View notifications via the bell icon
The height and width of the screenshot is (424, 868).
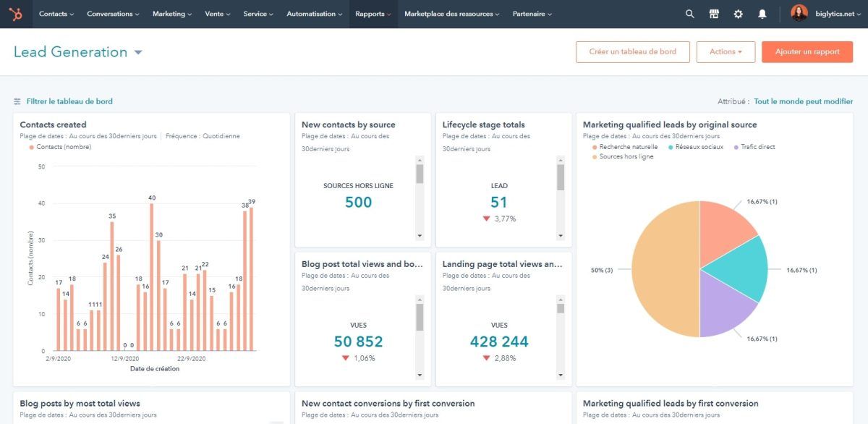pyautogui.click(x=762, y=13)
